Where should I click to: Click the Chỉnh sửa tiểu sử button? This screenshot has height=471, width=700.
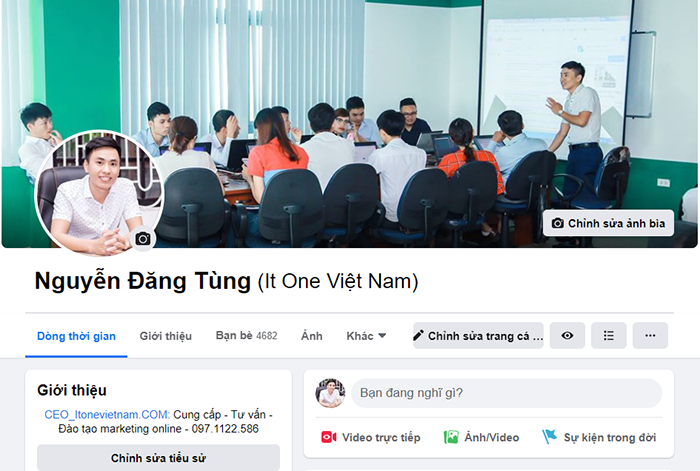(158, 458)
